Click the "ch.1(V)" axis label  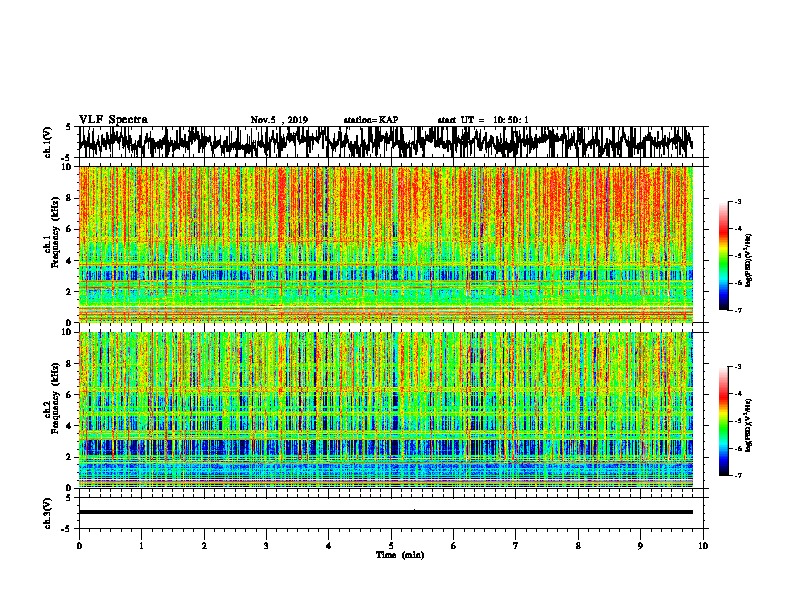[47, 142]
